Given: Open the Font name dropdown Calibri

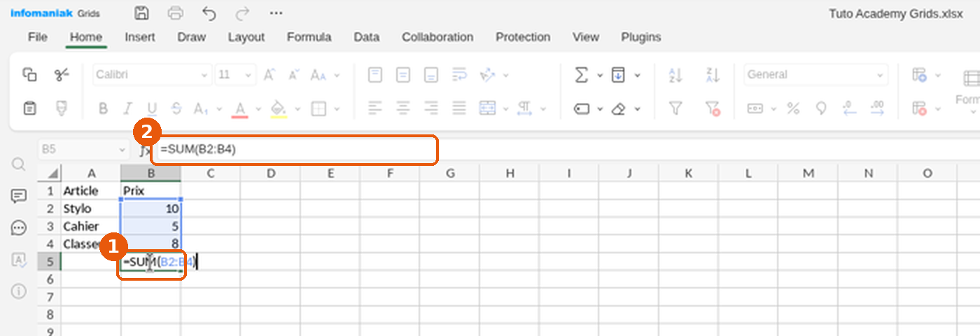Looking at the screenshot, I should [x=153, y=74].
